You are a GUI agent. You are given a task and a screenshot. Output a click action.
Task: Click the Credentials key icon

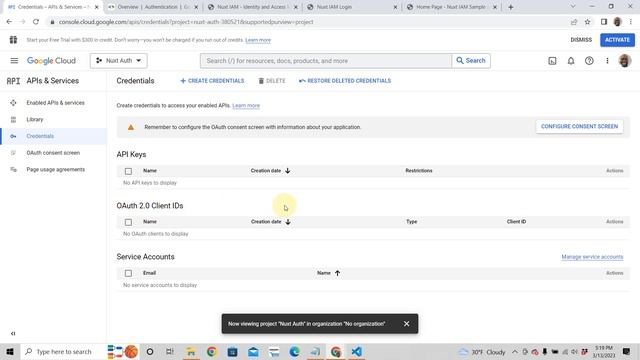pyautogui.click(x=13, y=136)
